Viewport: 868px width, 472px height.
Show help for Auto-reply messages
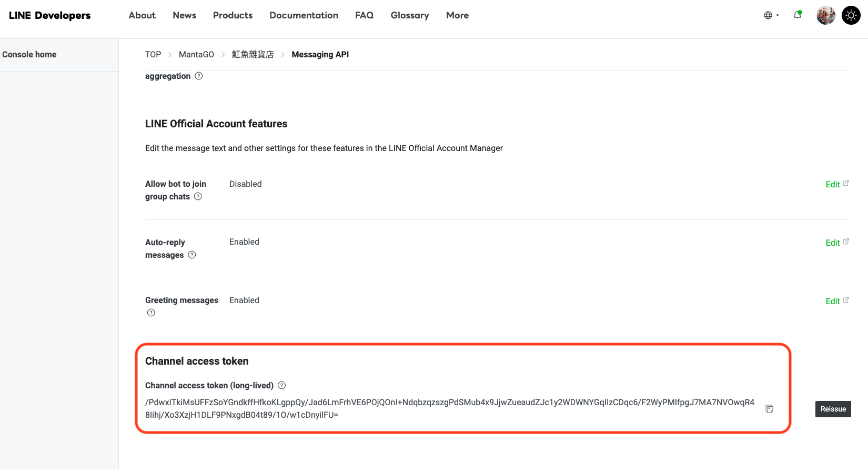[x=192, y=255]
